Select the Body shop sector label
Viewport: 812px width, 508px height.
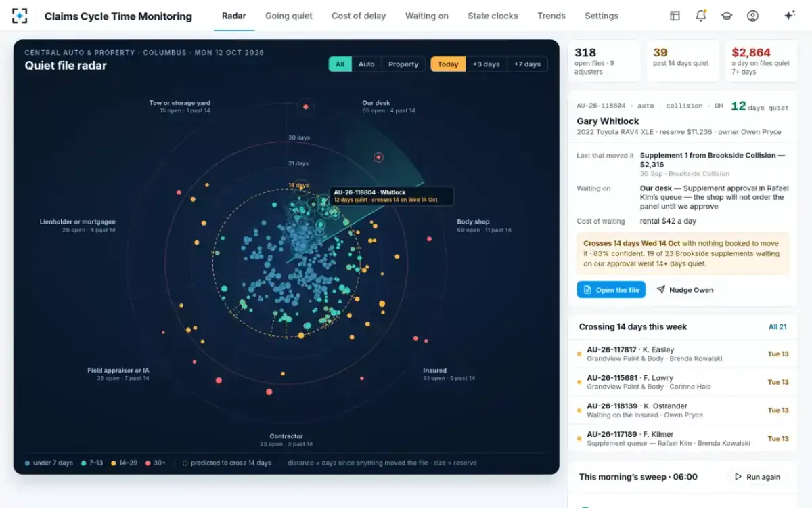pyautogui.click(x=484, y=226)
